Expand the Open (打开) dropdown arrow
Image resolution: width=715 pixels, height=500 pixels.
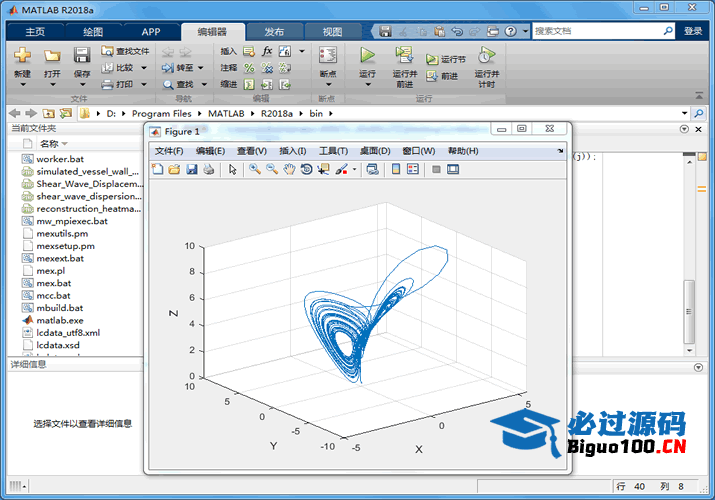pyautogui.click(x=52, y=85)
